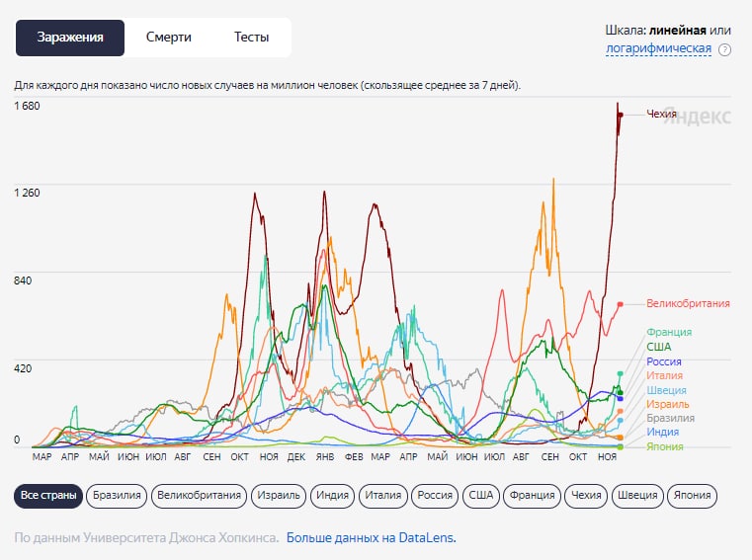Click the Израиль legend label on chart
The height and width of the screenshot is (560, 752).
(668, 404)
